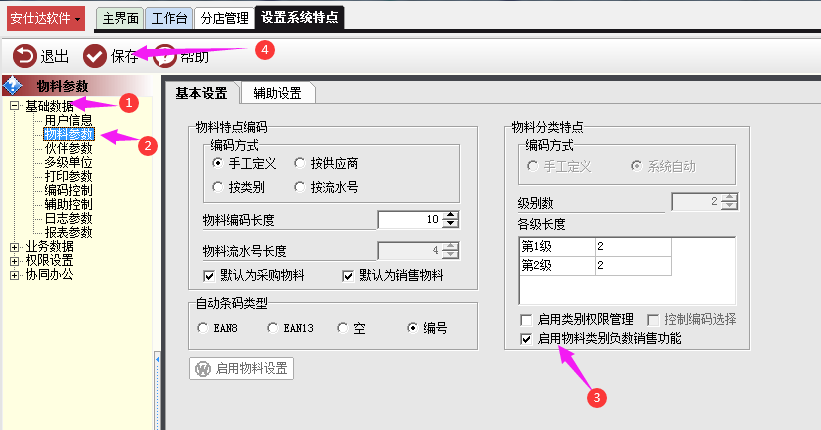Select the EAN13 barcode radio

click(272, 328)
